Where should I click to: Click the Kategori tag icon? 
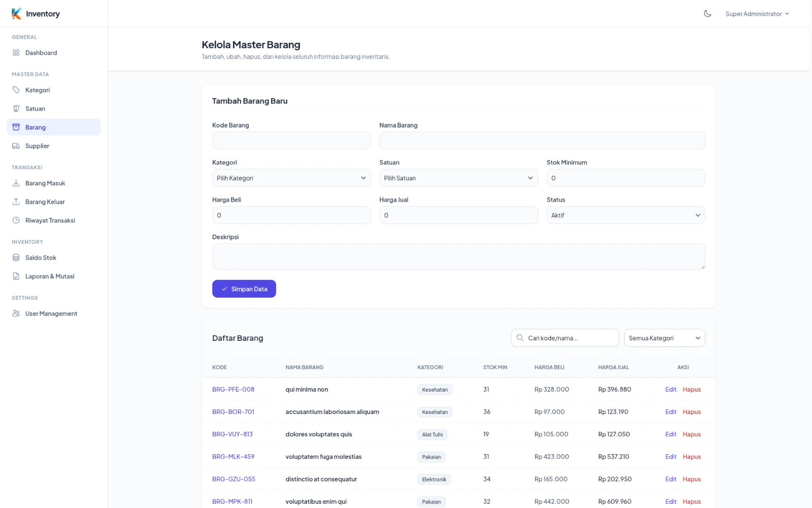pyautogui.click(x=16, y=90)
